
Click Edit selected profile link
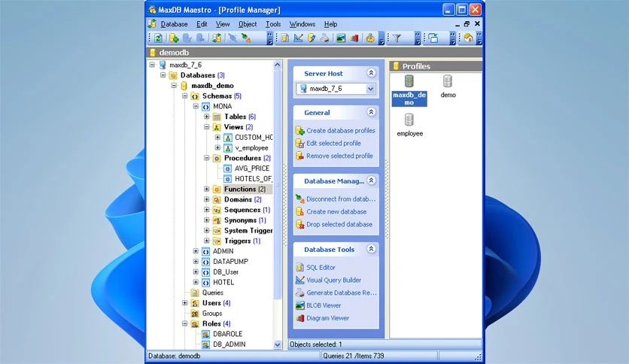click(x=333, y=143)
